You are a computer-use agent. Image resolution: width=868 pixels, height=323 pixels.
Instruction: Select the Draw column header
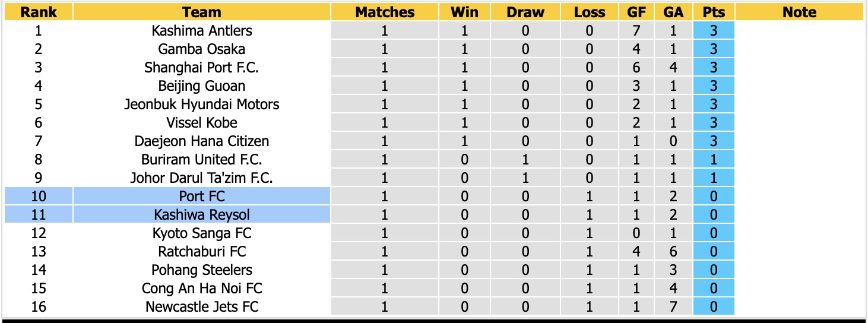525,12
